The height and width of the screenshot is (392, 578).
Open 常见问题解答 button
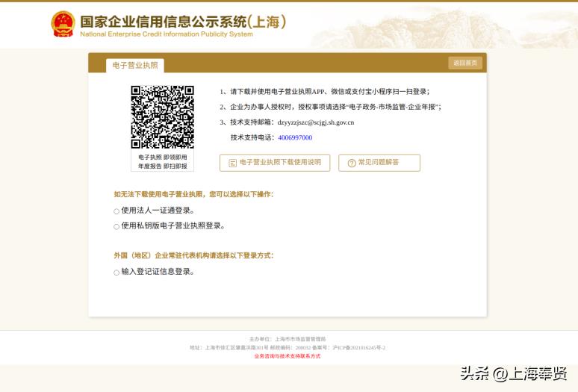379,163
